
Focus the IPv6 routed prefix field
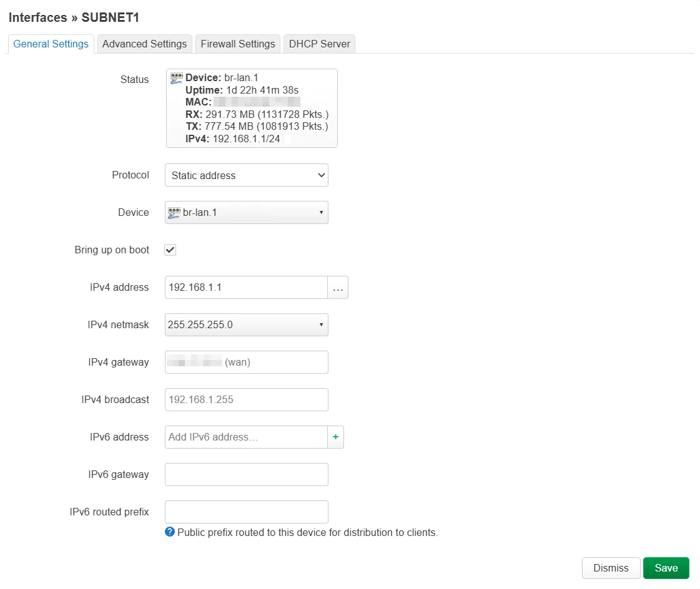pos(247,512)
